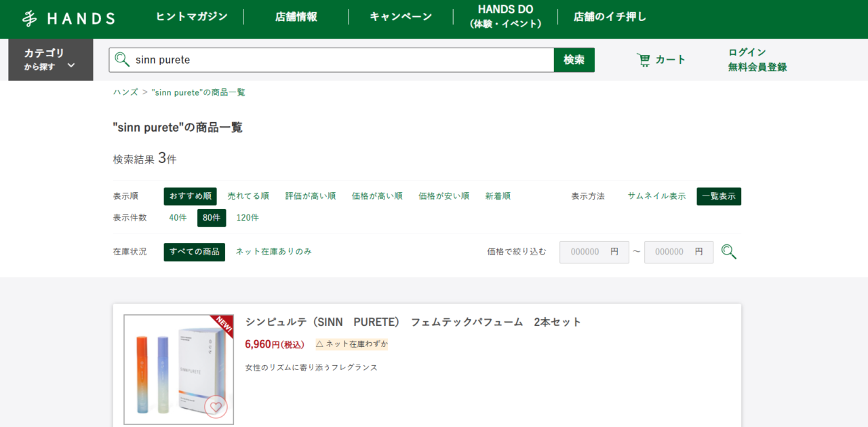This screenshot has width=868, height=427.
Task: Sort by 評価が高い順
Action: click(x=311, y=196)
